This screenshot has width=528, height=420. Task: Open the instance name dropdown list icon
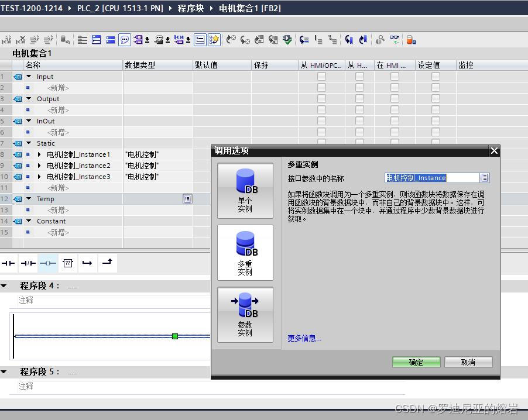485,178
